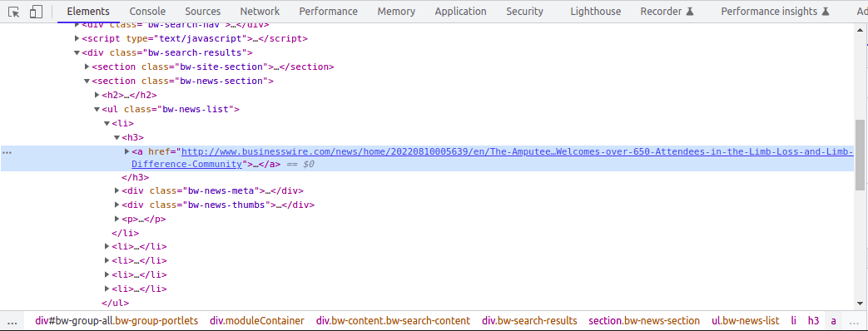Open the Memory tab
Image resolution: width=868 pixels, height=331 pixels.
coord(396,12)
